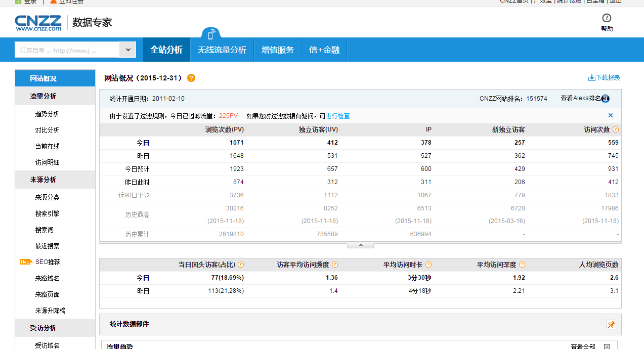Image resolution: width=644 pixels, height=349 pixels.
Task: Click the pin icon in 统计数据部件 bar
Action: tap(611, 324)
